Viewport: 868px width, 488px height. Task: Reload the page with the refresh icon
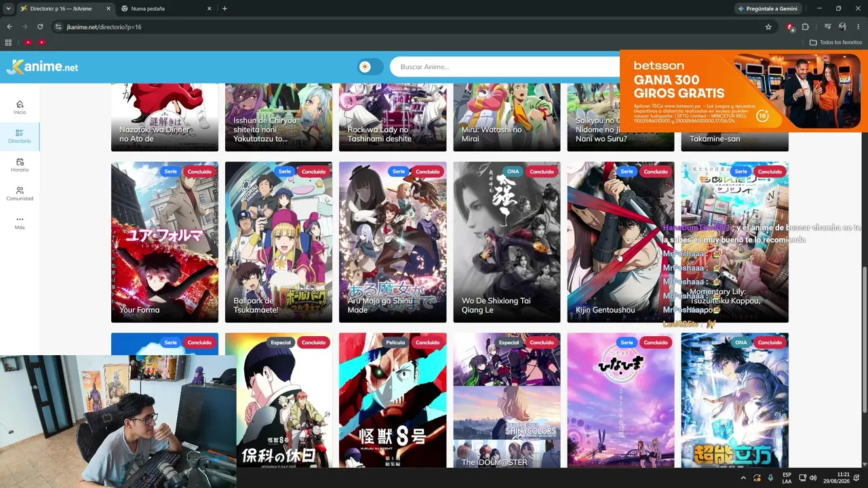[40, 27]
